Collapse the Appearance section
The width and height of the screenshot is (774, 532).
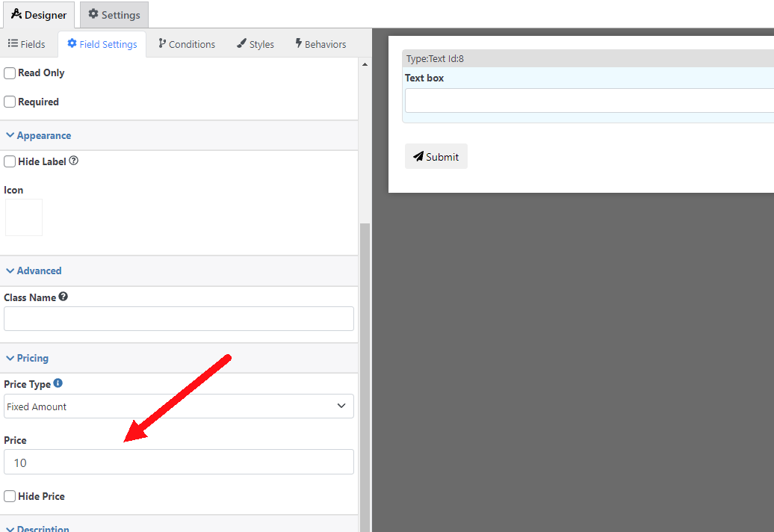(x=38, y=135)
